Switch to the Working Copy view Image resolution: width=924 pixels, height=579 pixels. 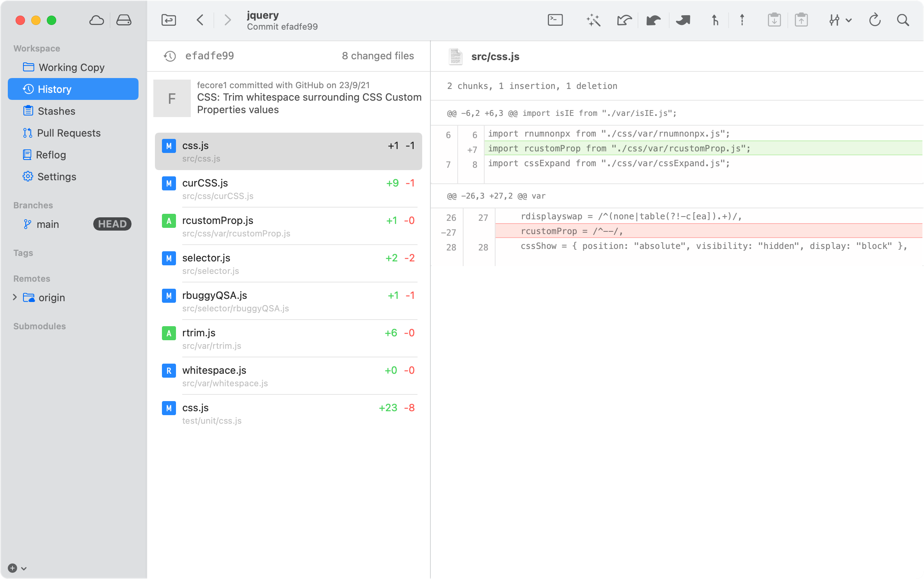tap(71, 67)
